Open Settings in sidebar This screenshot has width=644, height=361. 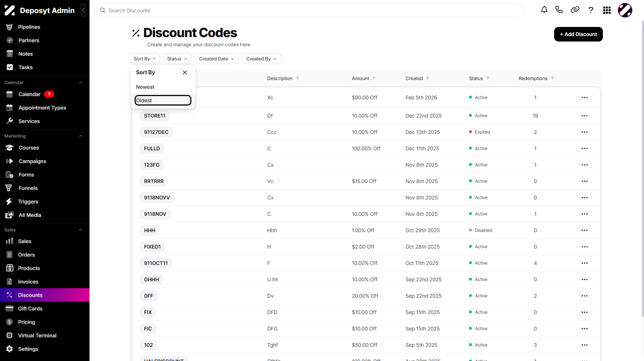click(x=45, y=349)
